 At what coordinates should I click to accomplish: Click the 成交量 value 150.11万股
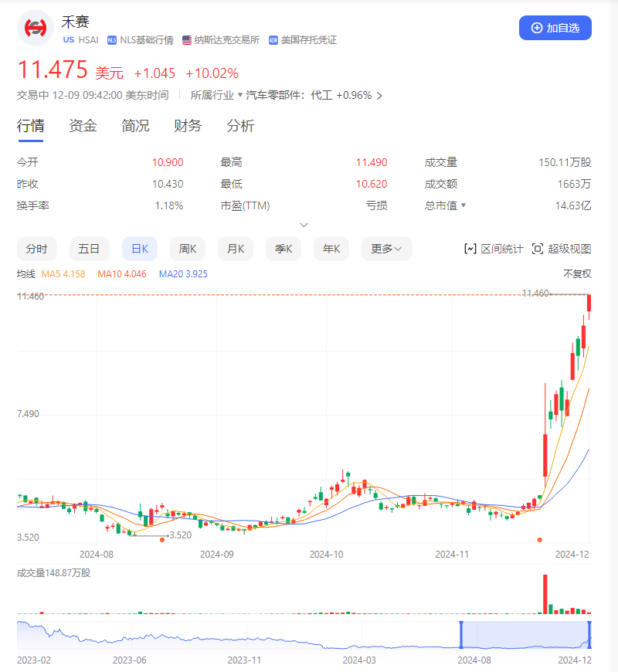565,162
